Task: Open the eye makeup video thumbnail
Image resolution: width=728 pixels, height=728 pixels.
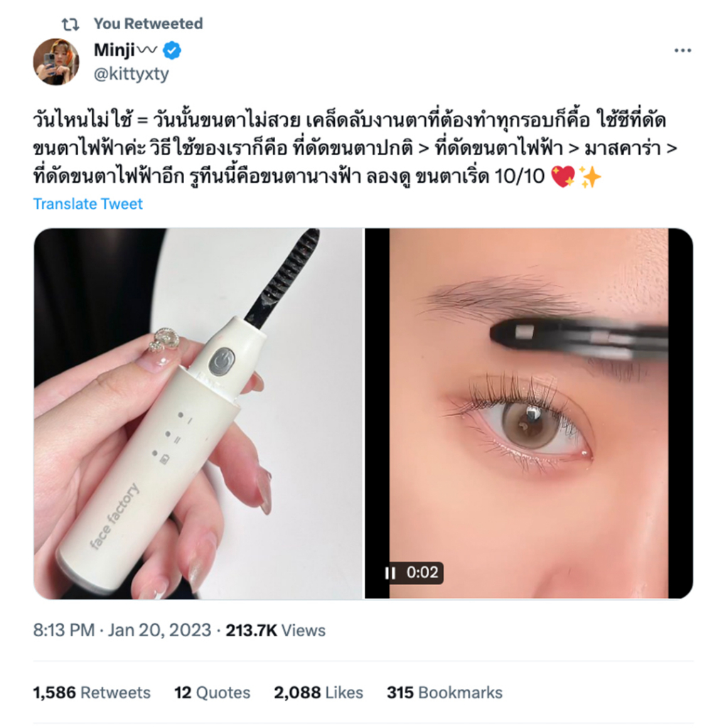Action: click(x=529, y=413)
